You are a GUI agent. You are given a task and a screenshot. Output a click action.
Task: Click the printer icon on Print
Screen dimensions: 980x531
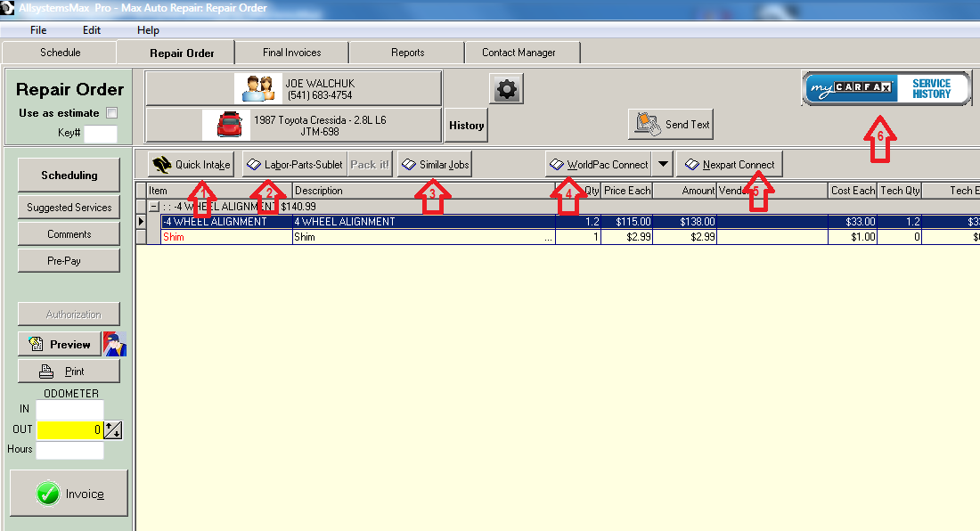click(46, 372)
